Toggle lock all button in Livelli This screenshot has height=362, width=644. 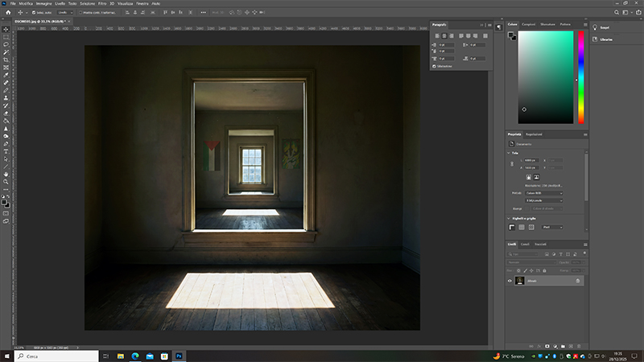(x=545, y=271)
